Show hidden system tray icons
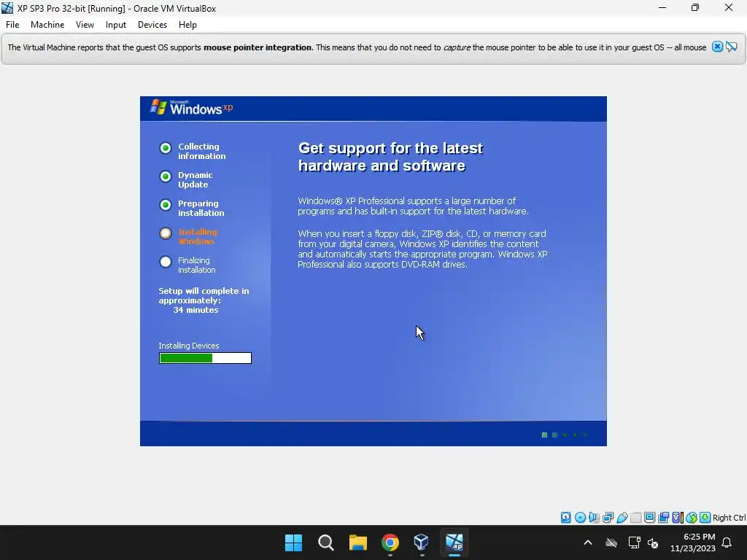This screenshot has height=560, width=747. pyautogui.click(x=588, y=542)
